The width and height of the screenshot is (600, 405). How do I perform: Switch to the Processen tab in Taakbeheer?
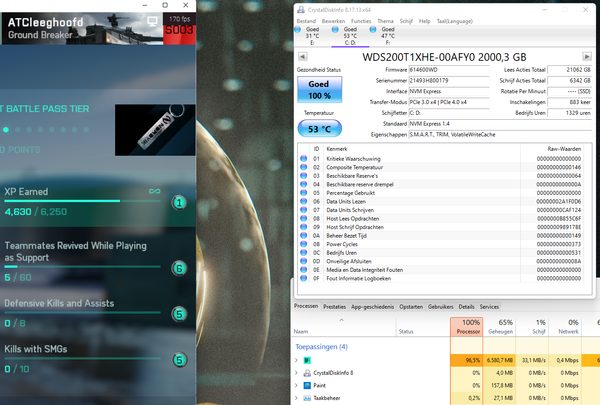306,306
